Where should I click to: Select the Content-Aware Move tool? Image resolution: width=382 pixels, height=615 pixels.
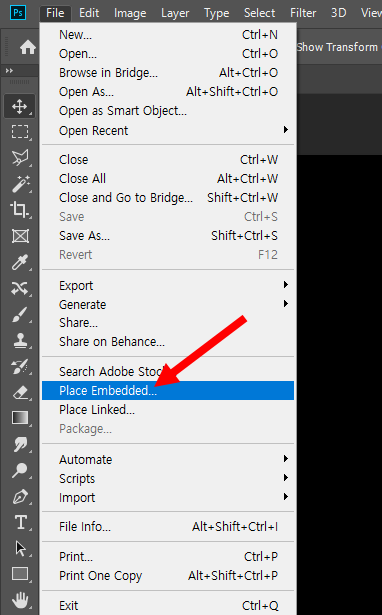(x=20, y=288)
